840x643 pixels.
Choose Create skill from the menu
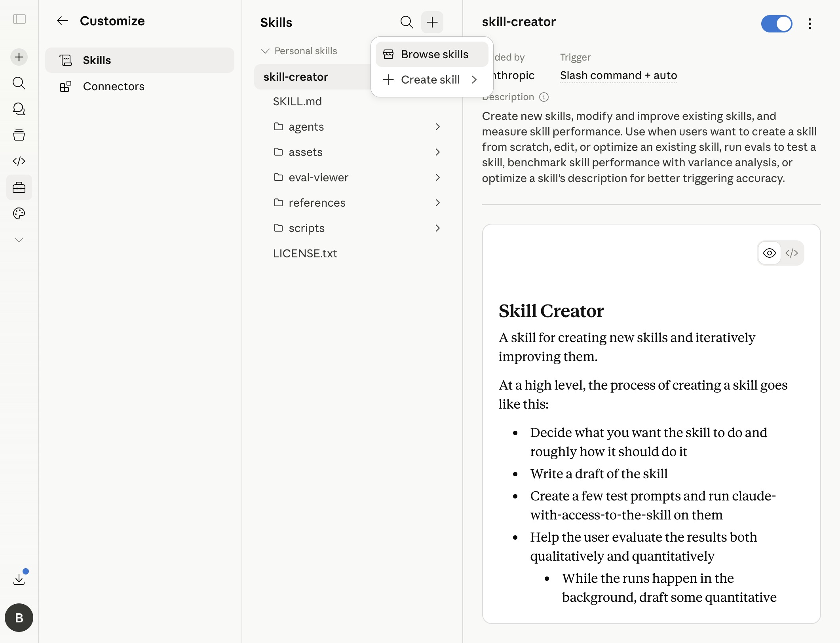pos(432,80)
